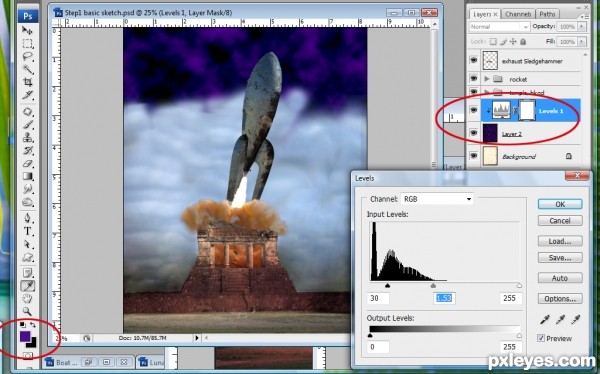
Task: Select the Move tool
Action: (27, 30)
